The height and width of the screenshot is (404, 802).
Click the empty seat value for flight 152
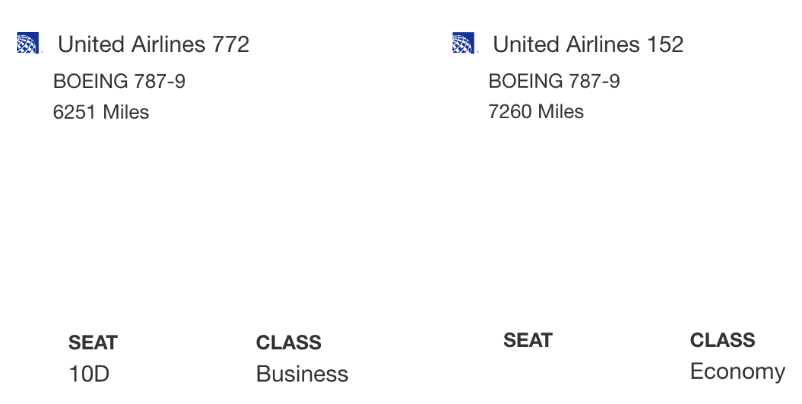pyautogui.click(x=528, y=372)
